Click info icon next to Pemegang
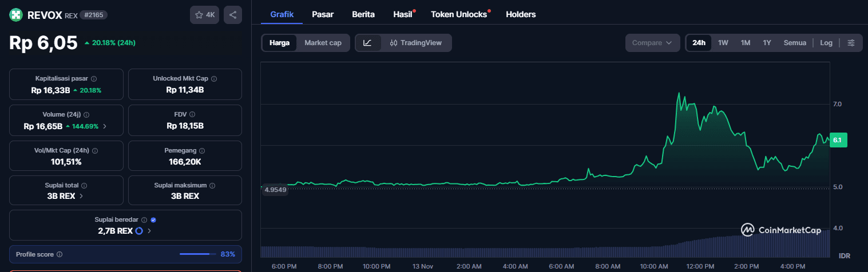 203,151
